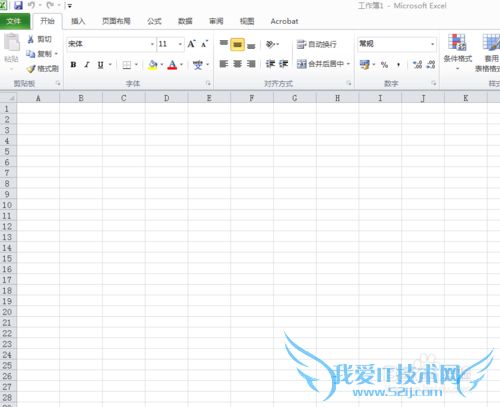
Task: Toggle bold formatting
Action: click(x=73, y=65)
